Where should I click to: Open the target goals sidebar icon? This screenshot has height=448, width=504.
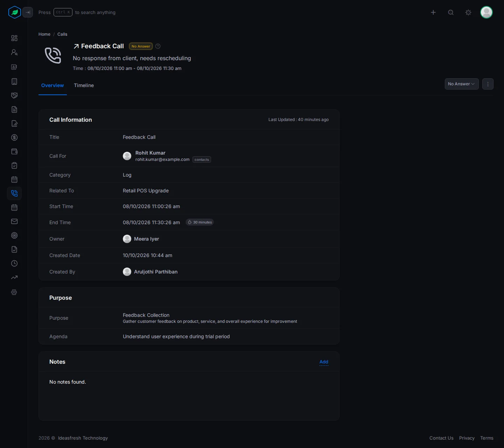14,235
